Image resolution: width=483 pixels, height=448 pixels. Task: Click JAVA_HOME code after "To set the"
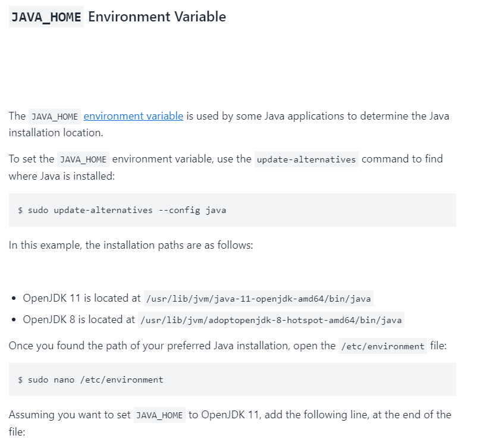click(83, 159)
